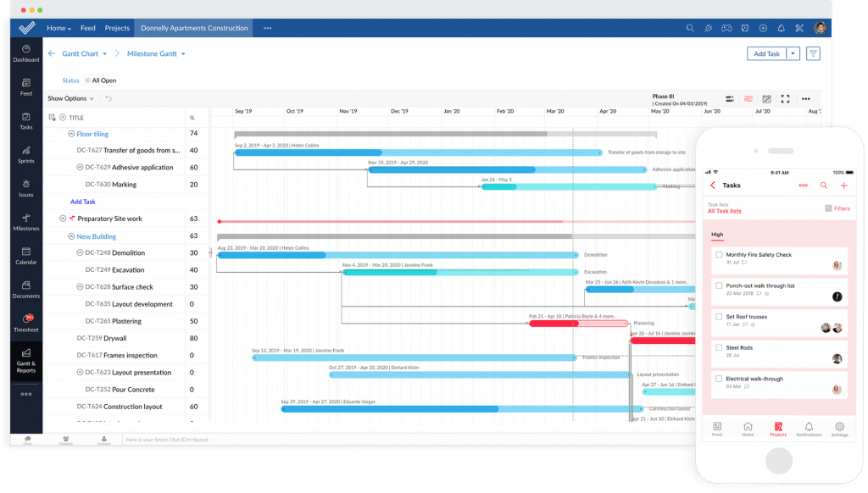
Task: Open the Donnelly Apartments Construction tab
Action: point(194,28)
